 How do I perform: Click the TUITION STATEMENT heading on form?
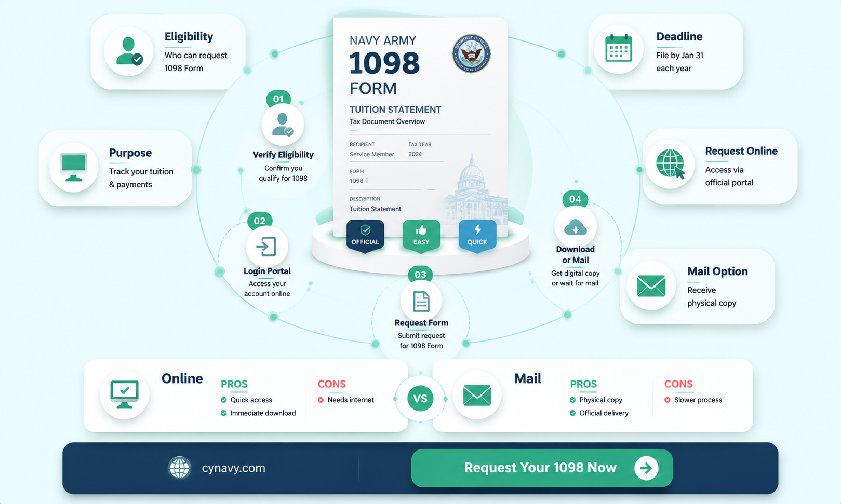395,110
